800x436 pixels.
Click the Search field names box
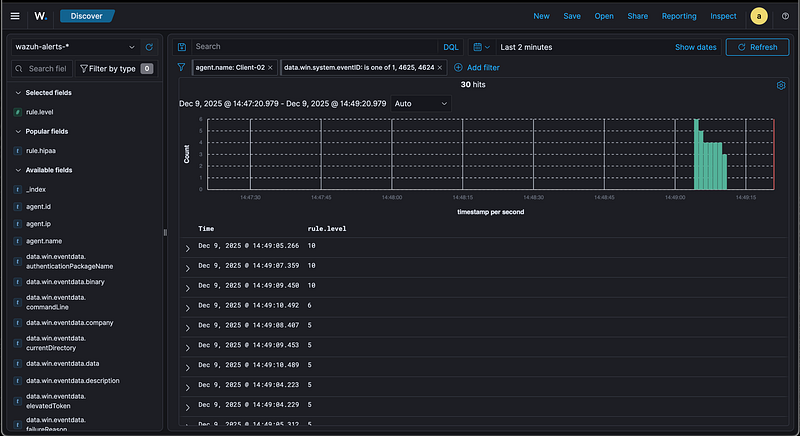tap(42, 68)
